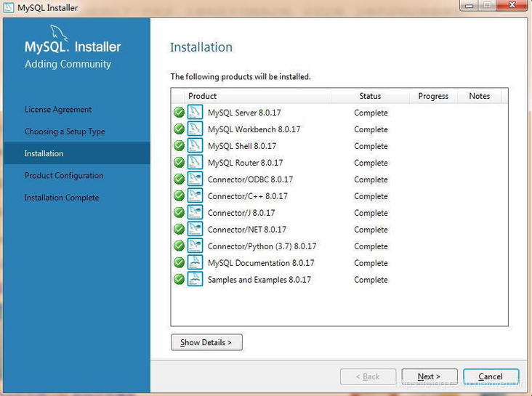Click Complete status of Connector/ODBC
This screenshot has width=532, height=396.
(x=371, y=179)
